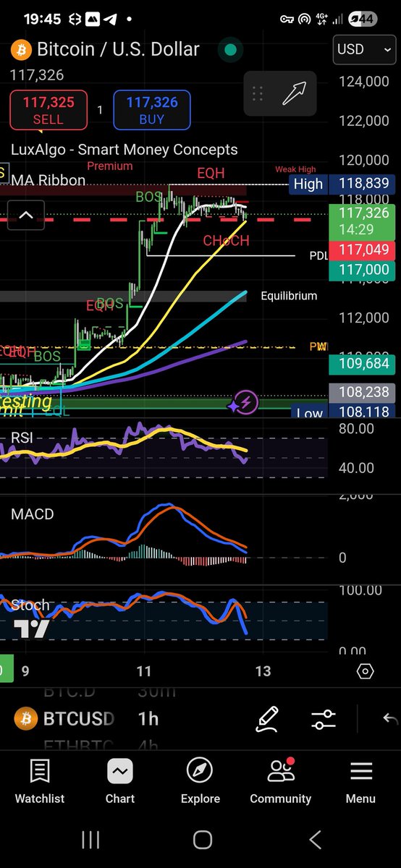Screen dimensions: 401x868
Task: Open the USD currency dropdown
Action: [364, 51]
